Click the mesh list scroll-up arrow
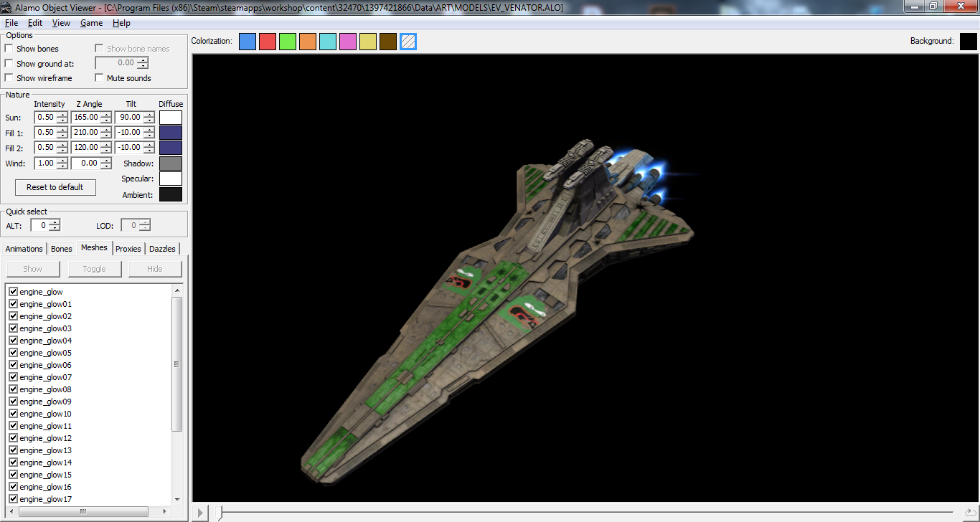The height and width of the screenshot is (522, 980). [x=177, y=290]
